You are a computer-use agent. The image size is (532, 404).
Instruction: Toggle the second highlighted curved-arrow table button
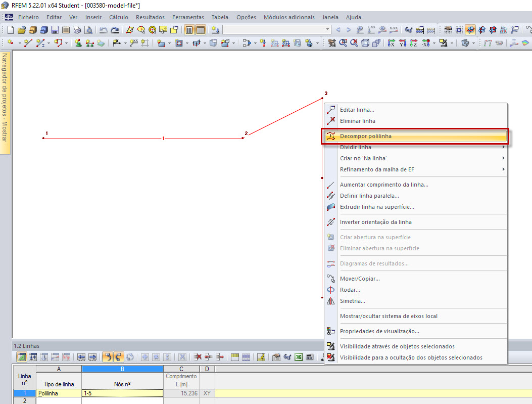pos(118,357)
